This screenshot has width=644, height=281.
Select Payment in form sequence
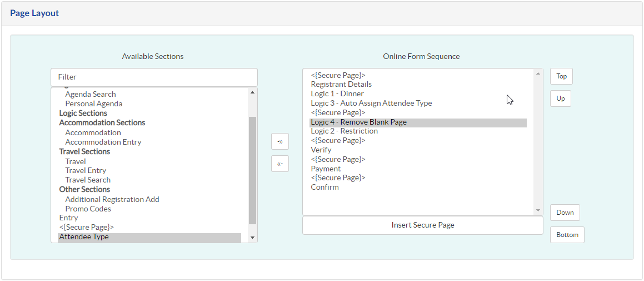point(325,169)
